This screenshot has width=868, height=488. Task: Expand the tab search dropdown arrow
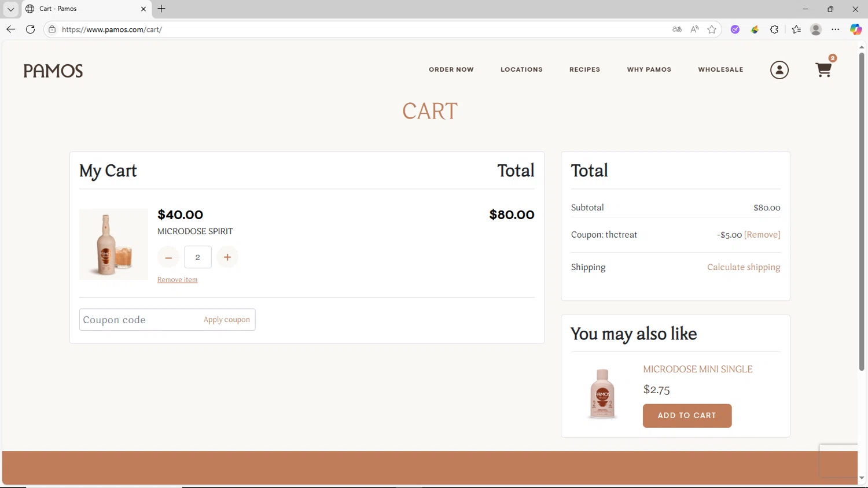[x=10, y=9]
